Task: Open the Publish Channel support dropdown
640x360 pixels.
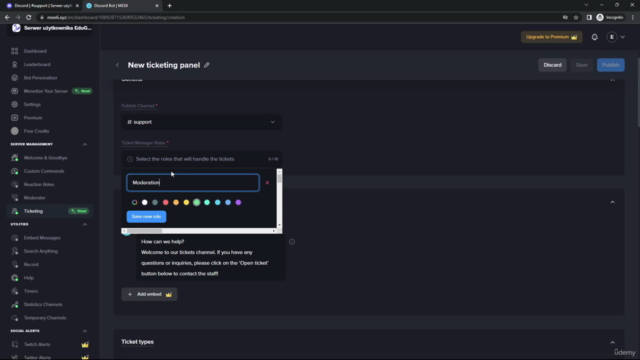Action: (202, 122)
